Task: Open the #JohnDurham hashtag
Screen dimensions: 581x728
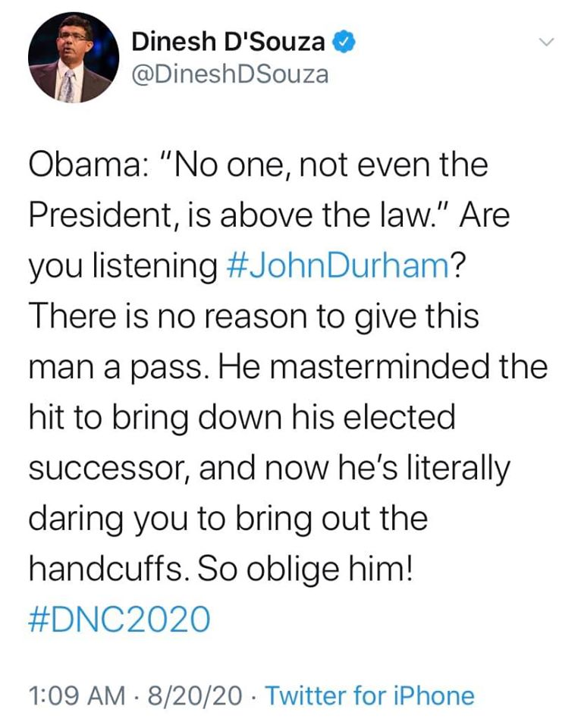Action: (338, 265)
